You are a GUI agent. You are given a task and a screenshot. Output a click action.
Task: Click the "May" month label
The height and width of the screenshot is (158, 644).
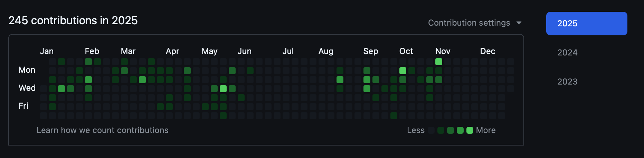click(x=210, y=51)
